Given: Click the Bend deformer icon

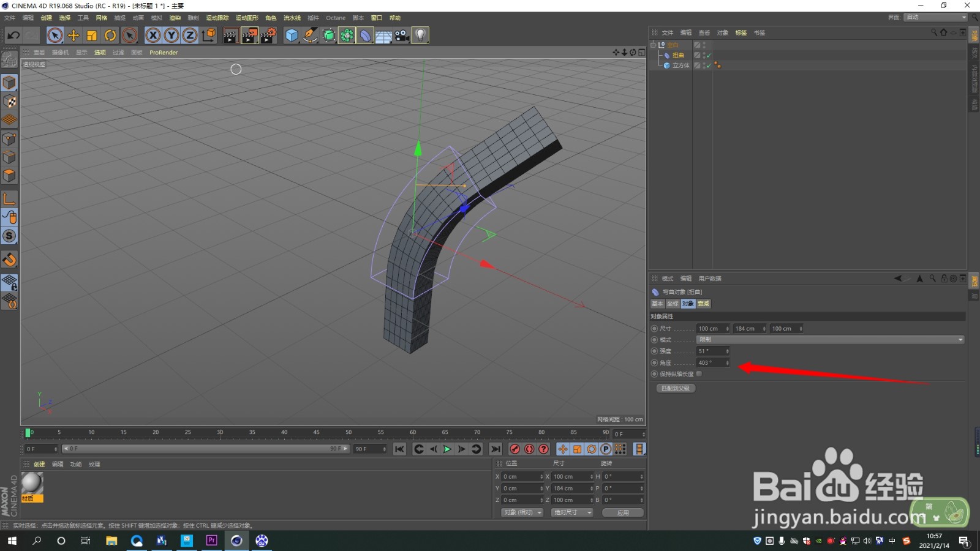Looking at the screenshot, I should [365, 36].
